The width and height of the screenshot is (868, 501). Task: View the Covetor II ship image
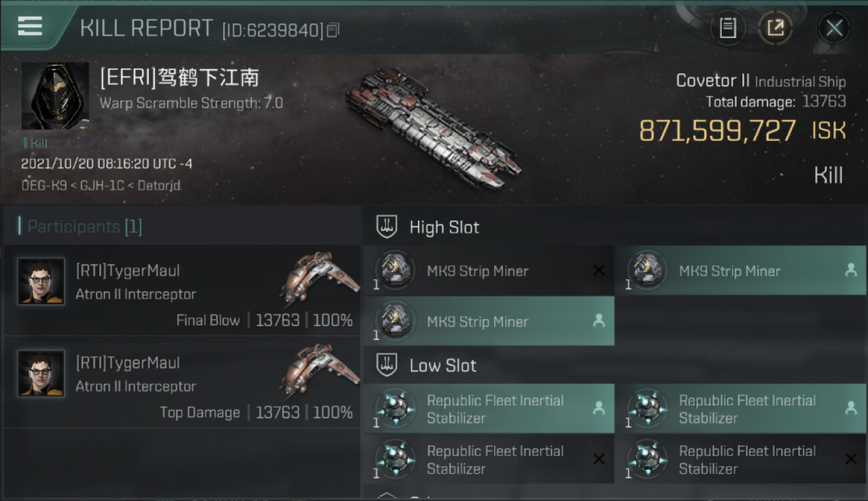pyautogui.click(x=434, y=127)
